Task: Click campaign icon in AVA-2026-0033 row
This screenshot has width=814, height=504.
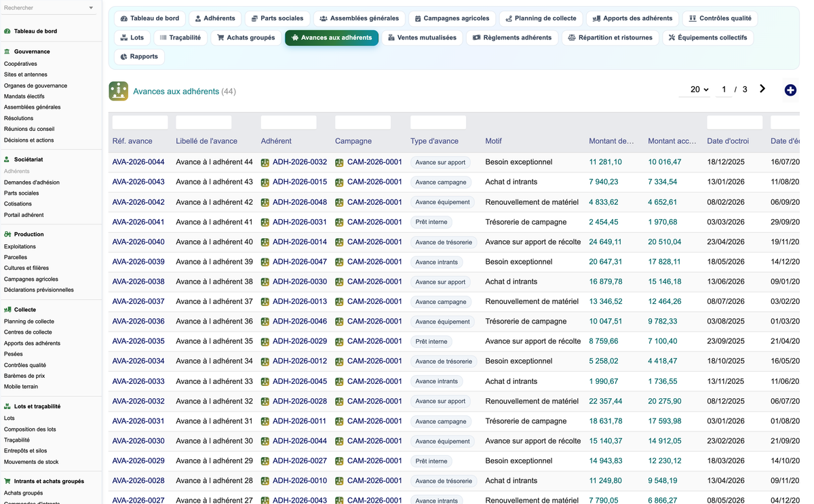Action: click(339, 382)
